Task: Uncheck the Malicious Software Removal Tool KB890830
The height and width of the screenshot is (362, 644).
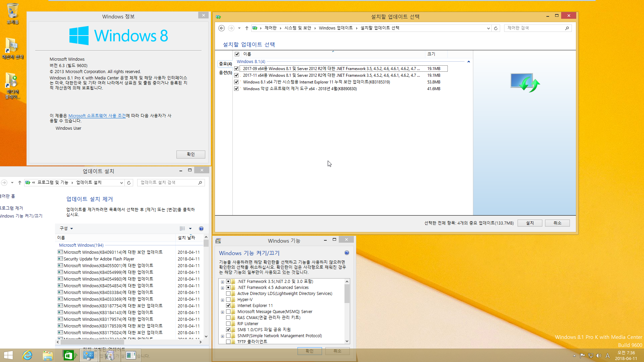Action: [236, 89]
